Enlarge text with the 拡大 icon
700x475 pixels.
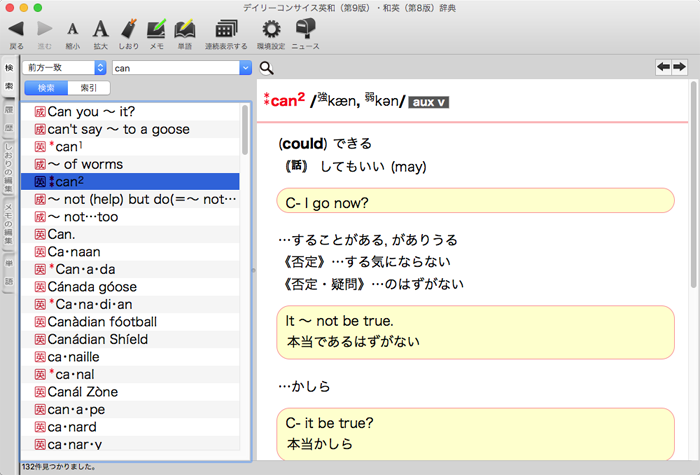100,29
